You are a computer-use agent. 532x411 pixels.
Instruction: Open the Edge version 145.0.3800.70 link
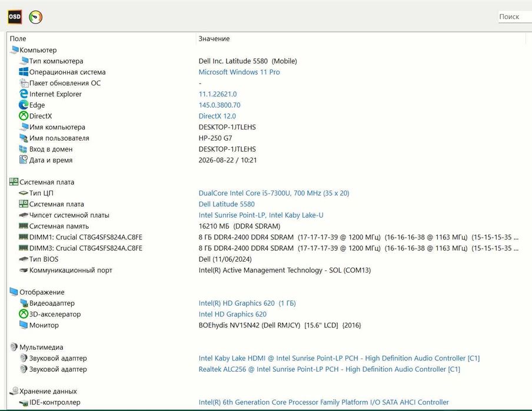(x=220, y=105)
